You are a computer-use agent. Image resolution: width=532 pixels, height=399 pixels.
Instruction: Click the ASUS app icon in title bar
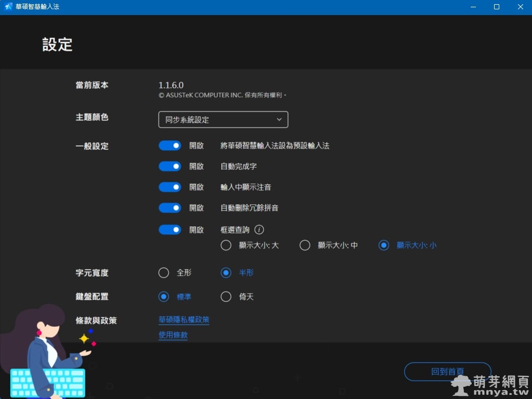tap(8, 7)
